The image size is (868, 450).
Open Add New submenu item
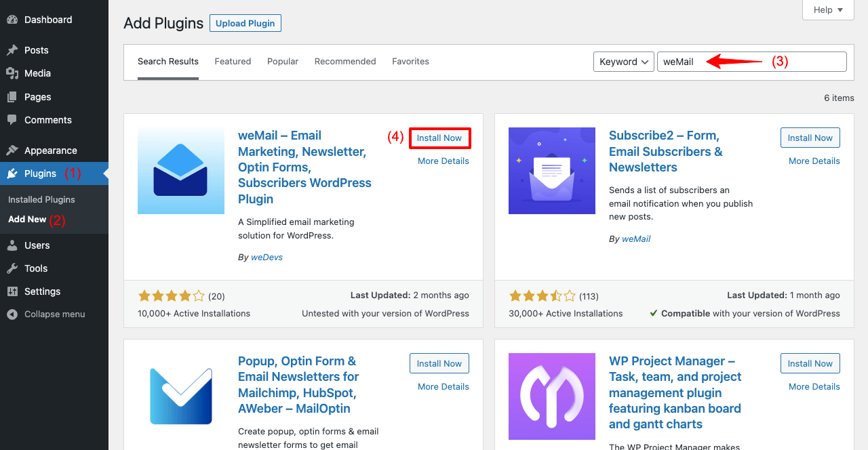pyautogui.click(x=27, y=220)
